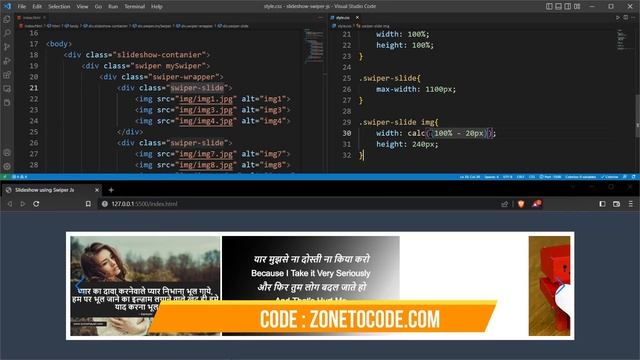
Task: Close the Slideshow using Swiper Js tab
Action: (x=97, y=190)
